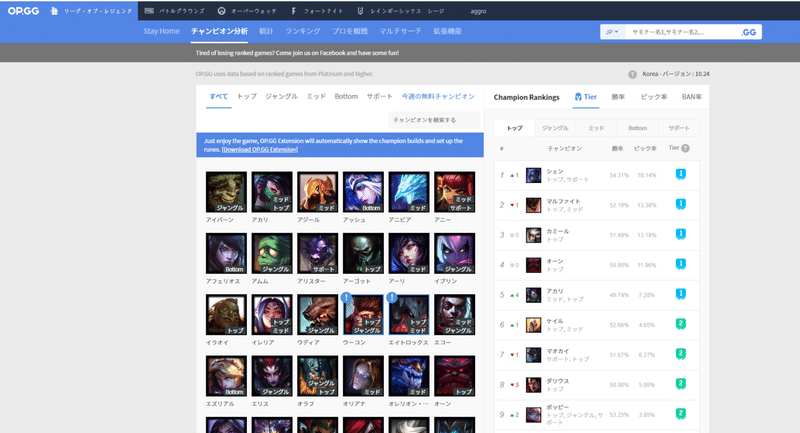This screenshot has width=800, height=433.
Task: Select the イブリン champion portrait
Action: (455, 253)
